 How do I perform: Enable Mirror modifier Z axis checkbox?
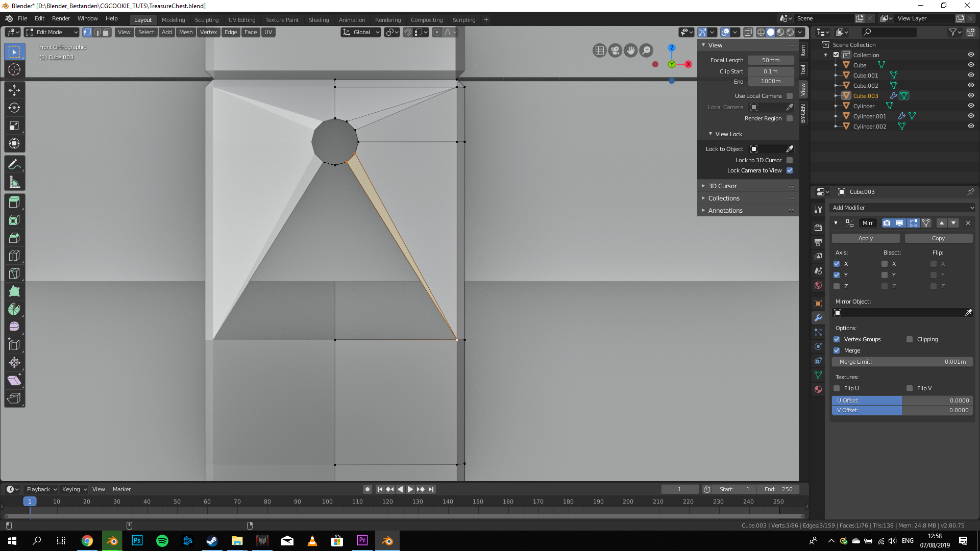coord(837,286)
